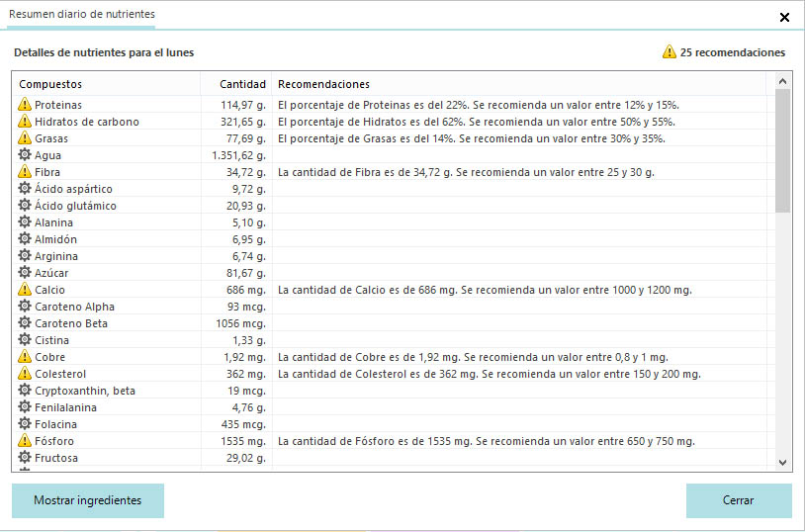The height and width of the screenshot is (532, 805).
Task: Click the Hidratos recommendation about 62%
Action: 477,122
